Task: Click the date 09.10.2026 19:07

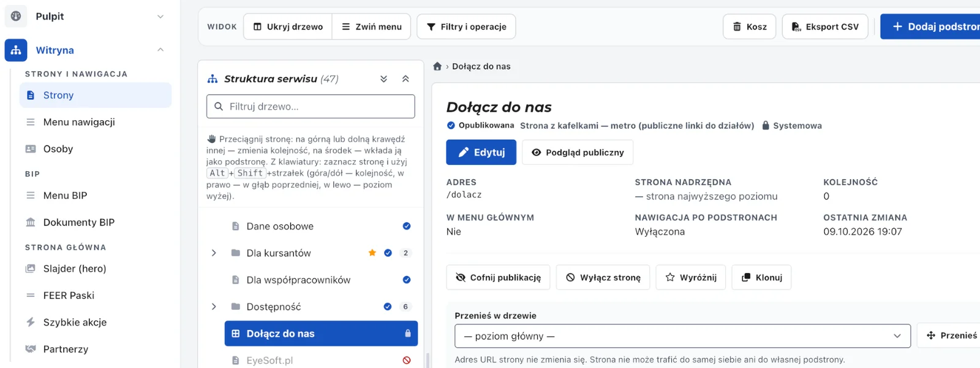Action: click(x=862, y=232)
